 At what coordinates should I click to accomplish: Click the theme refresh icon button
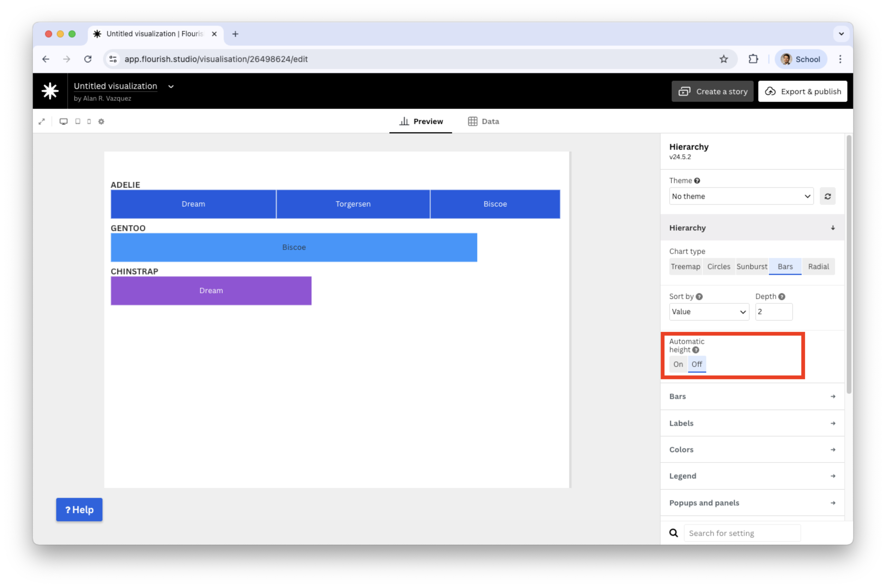tap(827, 196)
